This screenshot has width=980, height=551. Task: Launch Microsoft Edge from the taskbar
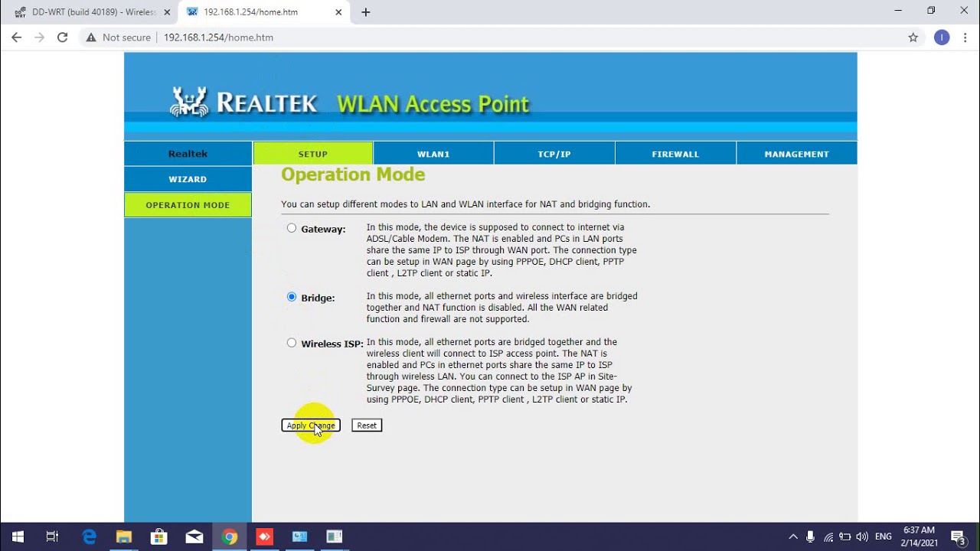(90, 536)
